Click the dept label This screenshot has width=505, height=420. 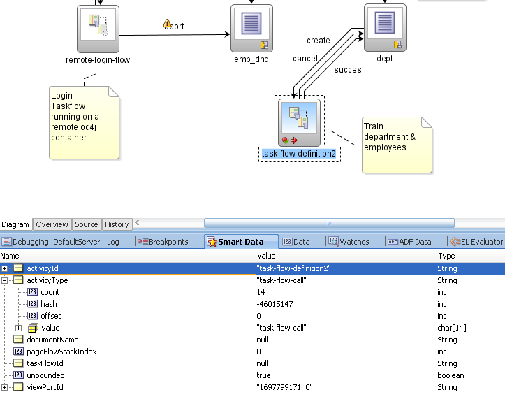(385, 59)
